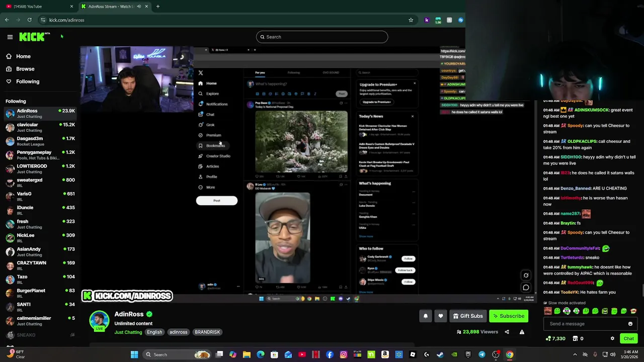Open Task View on the taskbar
Image resolution: width=644 pixels, height=362 pixels.
219,354
